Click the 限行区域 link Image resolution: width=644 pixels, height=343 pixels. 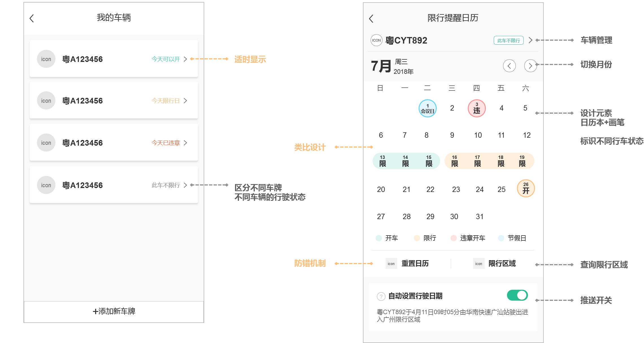coord(502,264)
